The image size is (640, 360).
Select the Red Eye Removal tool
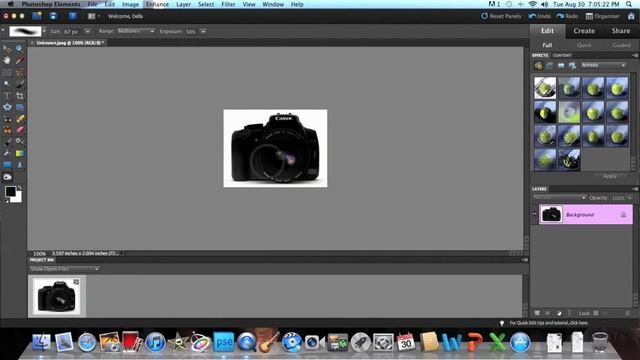pos(7,119)
